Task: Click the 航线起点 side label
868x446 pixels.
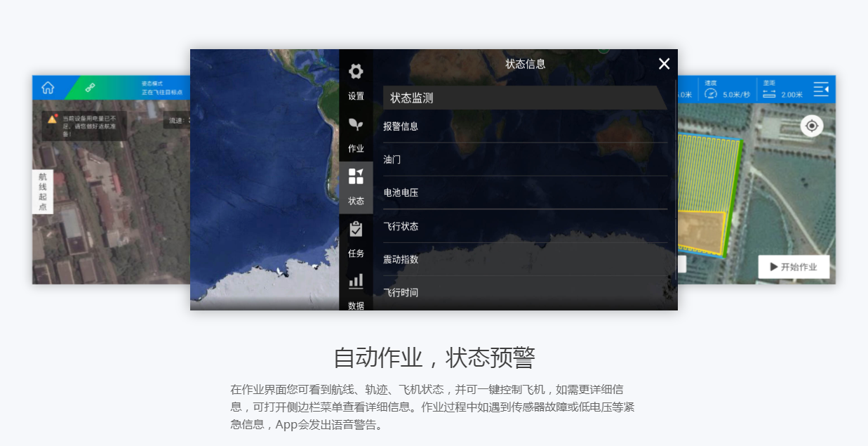Action: pos(42,192)
